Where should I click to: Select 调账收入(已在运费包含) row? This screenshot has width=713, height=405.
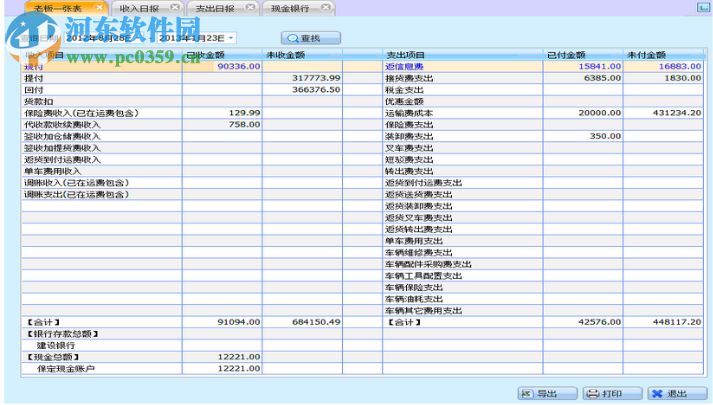101,183
